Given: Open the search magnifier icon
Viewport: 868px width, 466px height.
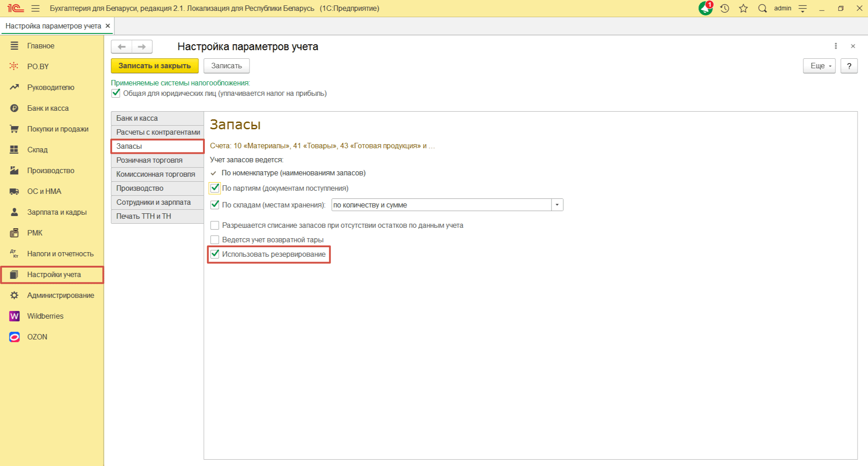Looking at the screenshot, I should tap(762, 9).
